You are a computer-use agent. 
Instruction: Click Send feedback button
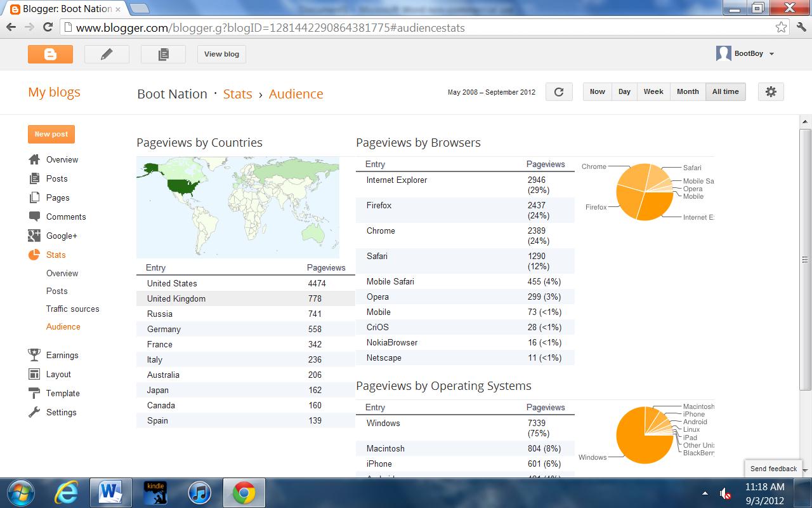click(x=773, y=469)
